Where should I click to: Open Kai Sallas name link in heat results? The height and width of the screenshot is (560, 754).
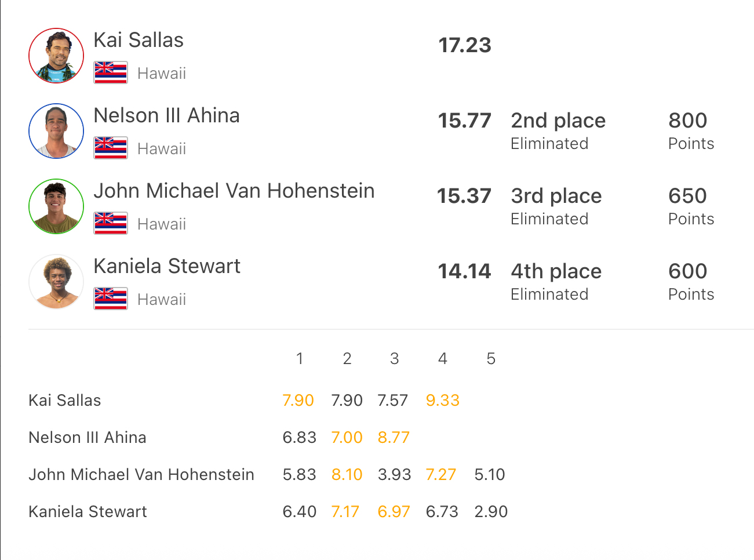point(139,40)
